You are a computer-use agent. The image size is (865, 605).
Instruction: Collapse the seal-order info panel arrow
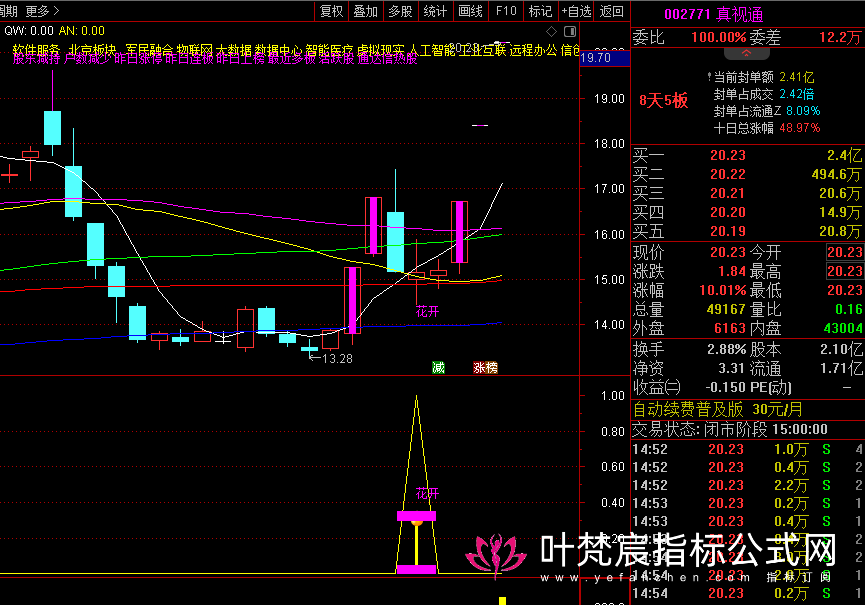pyautogui.click(x=746, y=53)
